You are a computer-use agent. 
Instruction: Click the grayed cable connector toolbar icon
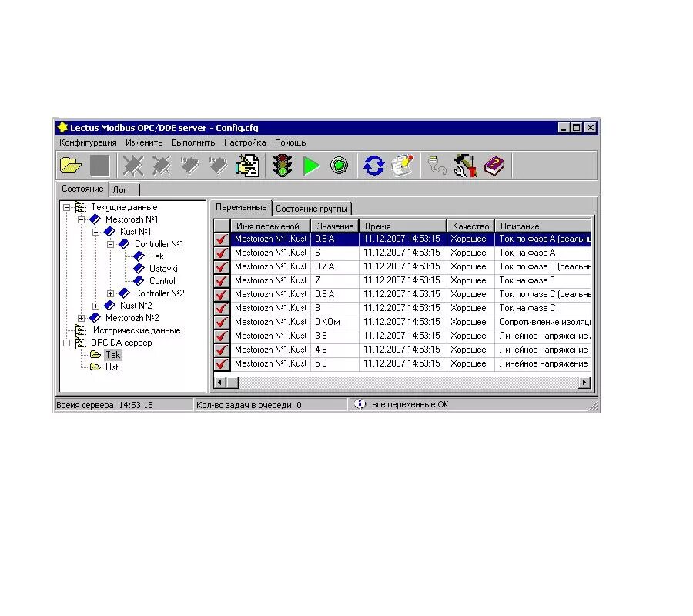coord(437,166)
